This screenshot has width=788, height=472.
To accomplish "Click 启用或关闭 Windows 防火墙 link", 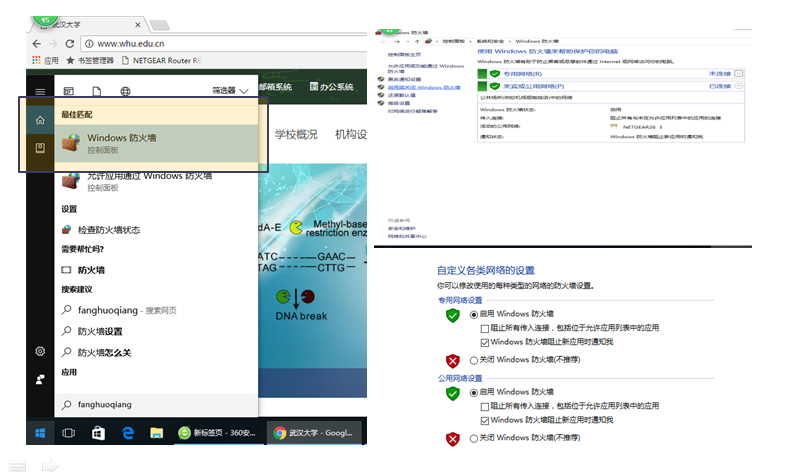I will [x=424, y=87].
